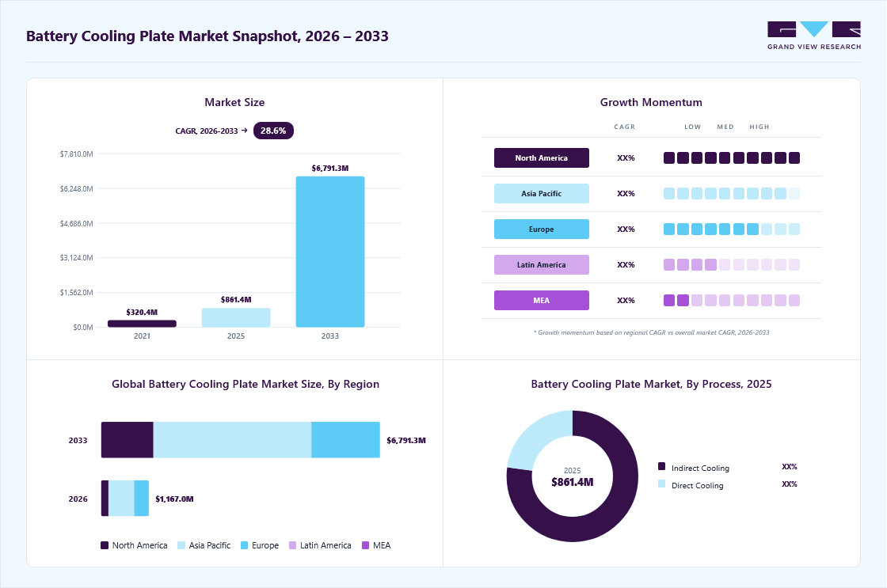
Task: Click the MEA region label button
Action: [x=542, y=300]
